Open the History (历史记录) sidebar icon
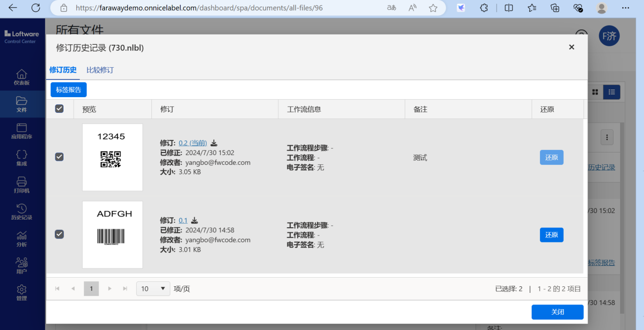This screenshot has width=644, height=330. pos(21,212)
